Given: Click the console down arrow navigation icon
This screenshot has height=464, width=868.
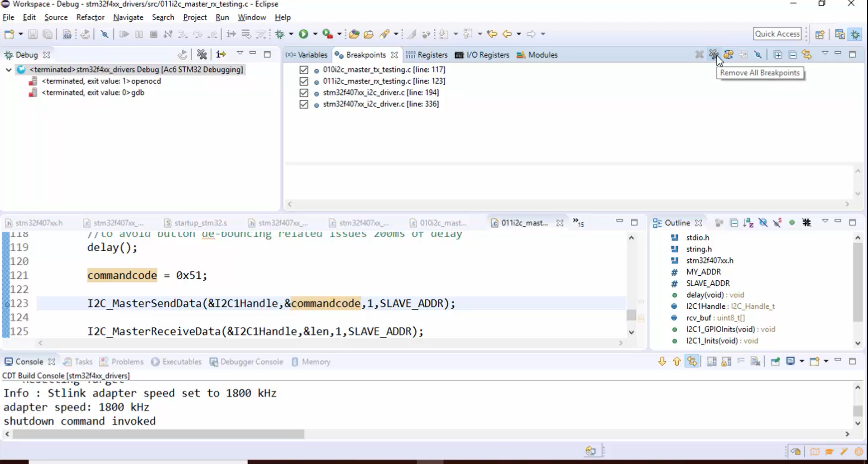Looking at the screenshot, I should click(662, 361).
